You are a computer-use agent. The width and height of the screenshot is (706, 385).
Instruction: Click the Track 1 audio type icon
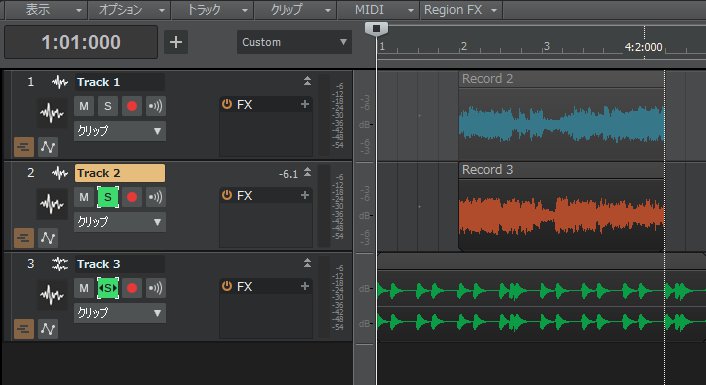click(x=59, y=82)
